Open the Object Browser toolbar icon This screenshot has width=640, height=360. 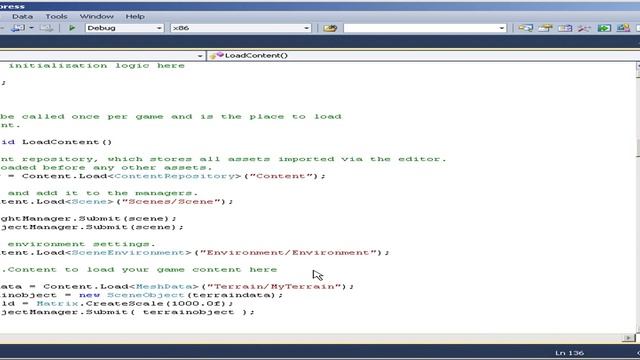(565, 28)
